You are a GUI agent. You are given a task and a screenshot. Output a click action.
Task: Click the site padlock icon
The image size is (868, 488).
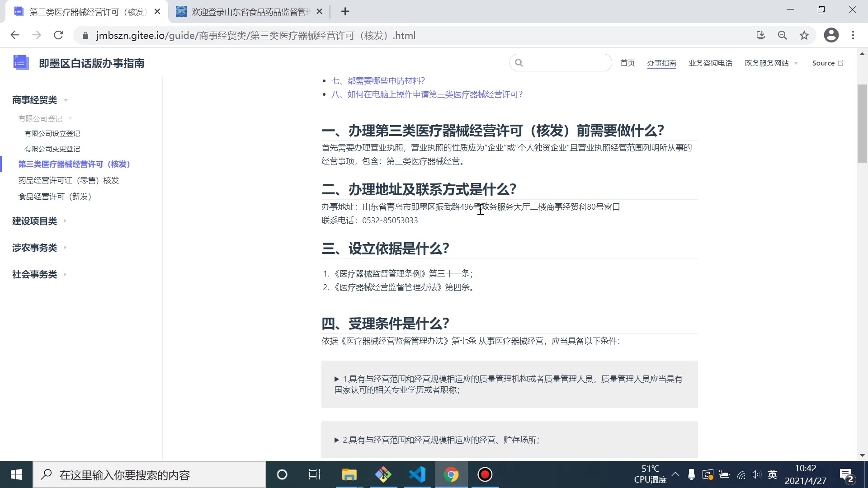tap(85, 36)
